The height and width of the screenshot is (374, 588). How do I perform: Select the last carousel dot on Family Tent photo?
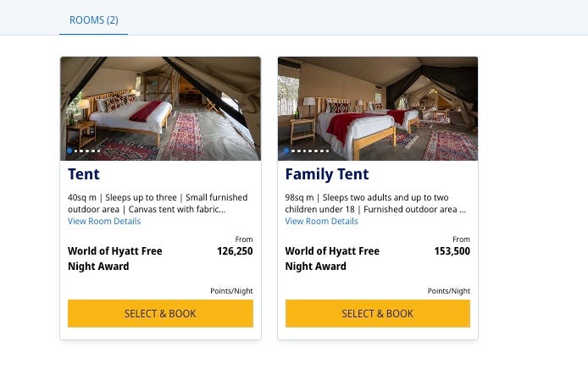326,151
